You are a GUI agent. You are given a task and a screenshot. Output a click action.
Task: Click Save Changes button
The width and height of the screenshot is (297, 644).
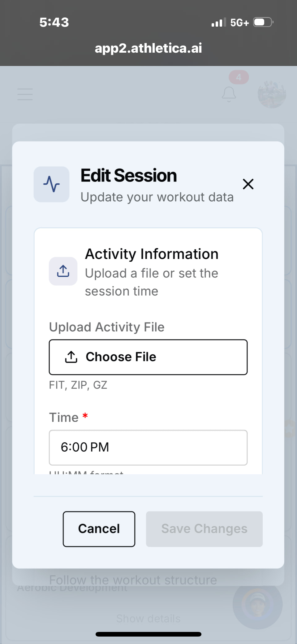click(x=204, y=529)
